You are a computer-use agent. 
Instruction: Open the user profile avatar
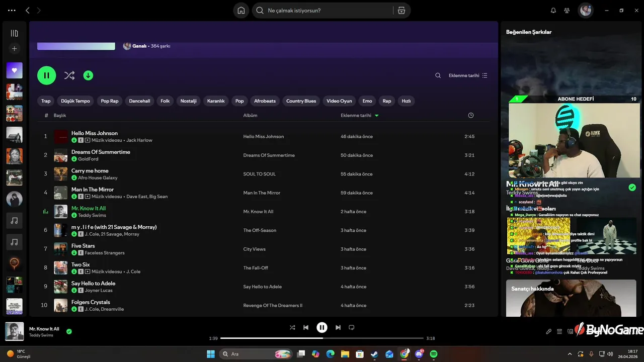(x=585, y=11)
